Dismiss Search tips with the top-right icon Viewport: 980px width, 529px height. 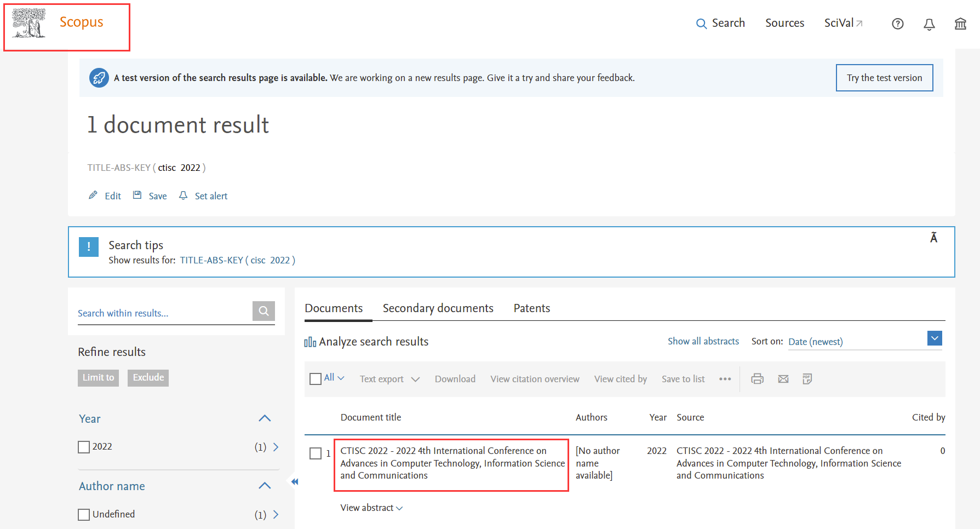(933, 238)
